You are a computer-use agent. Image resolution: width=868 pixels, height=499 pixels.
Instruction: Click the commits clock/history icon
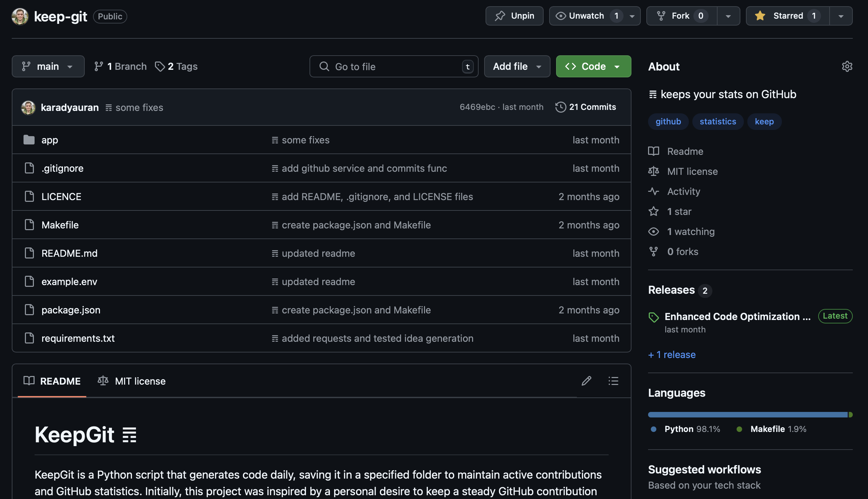pos(560,107)
